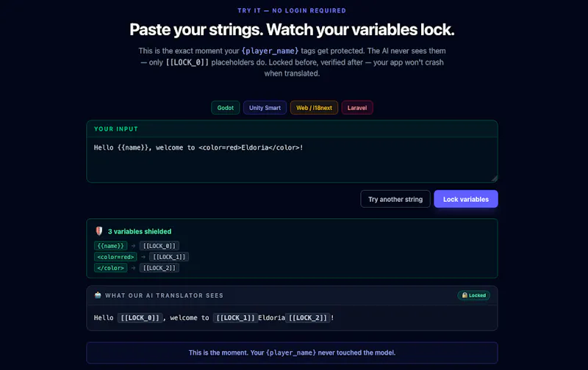Select the Godot preset chip
Image resolution: width=588 pixels, height=370 pixels.
coord(225,107)
